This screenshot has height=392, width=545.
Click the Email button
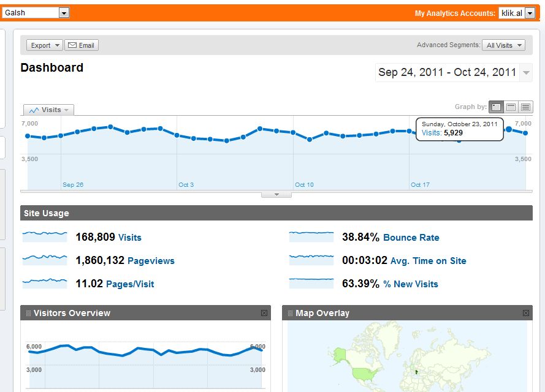pos(82,45)
